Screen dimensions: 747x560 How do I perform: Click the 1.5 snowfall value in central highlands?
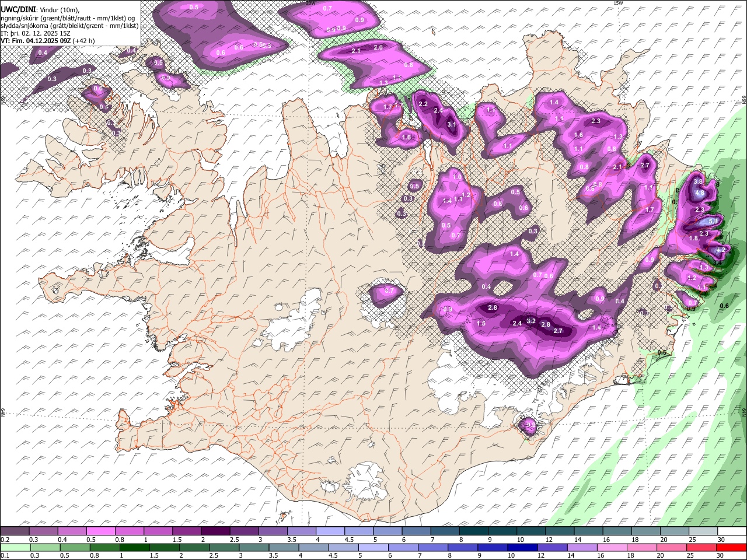click(481, 323)
